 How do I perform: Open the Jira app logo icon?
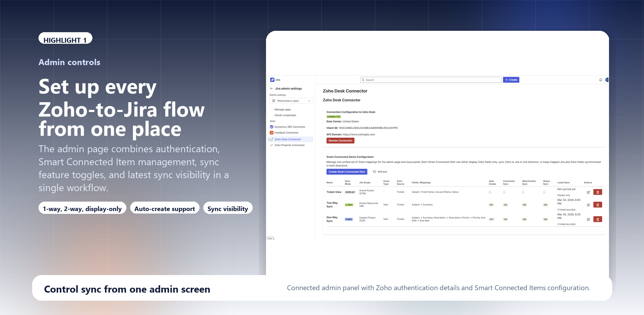tap(272, 80)
